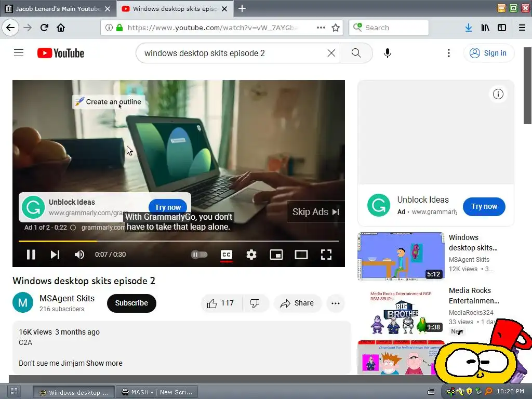The height and width of the screenshot is (399, 532).
Task: Open YouTube settings three-dot menu
Action: [448, 53]
